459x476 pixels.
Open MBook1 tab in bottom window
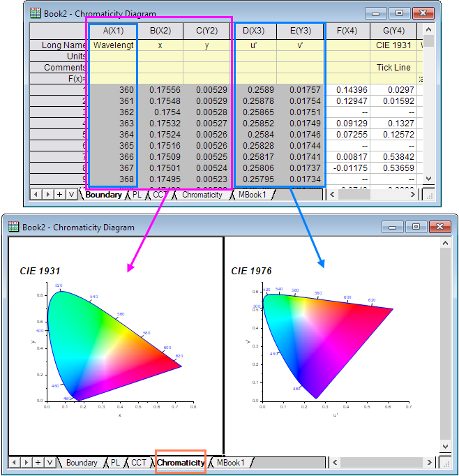pyautogui.click(x=231, y=463)
